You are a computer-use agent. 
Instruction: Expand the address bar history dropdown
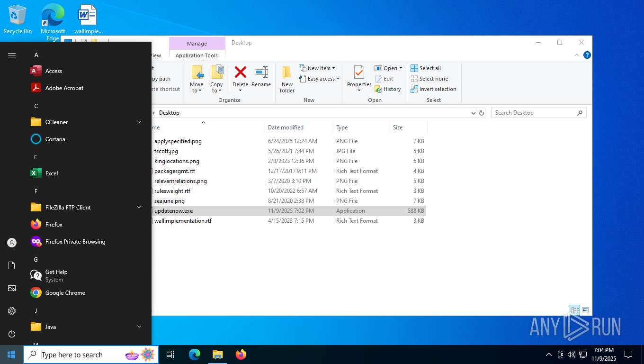[473, 113]
